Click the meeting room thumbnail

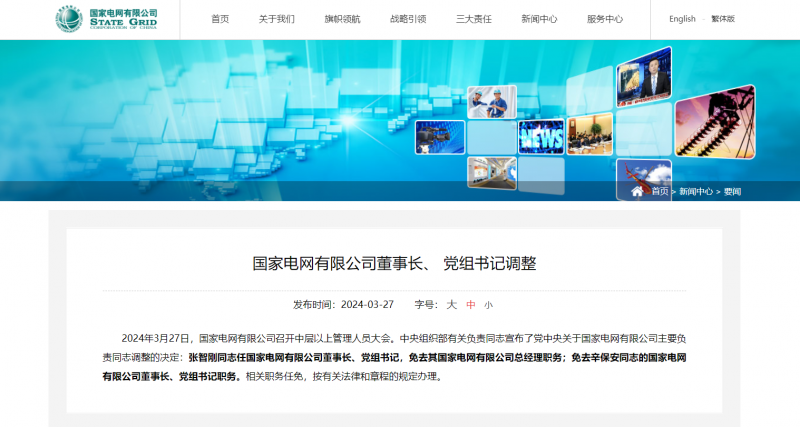(590, 135)
